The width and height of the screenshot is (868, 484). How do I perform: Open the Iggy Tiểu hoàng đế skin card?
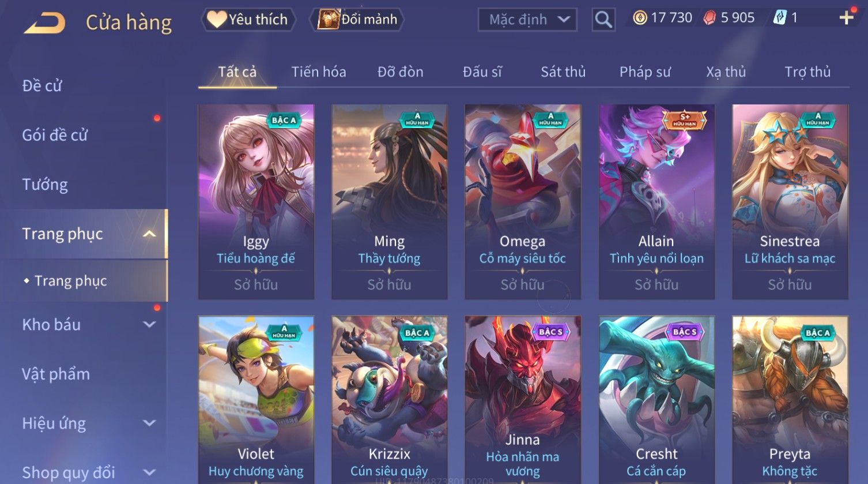pyautogui.click(x=256, y=202)
